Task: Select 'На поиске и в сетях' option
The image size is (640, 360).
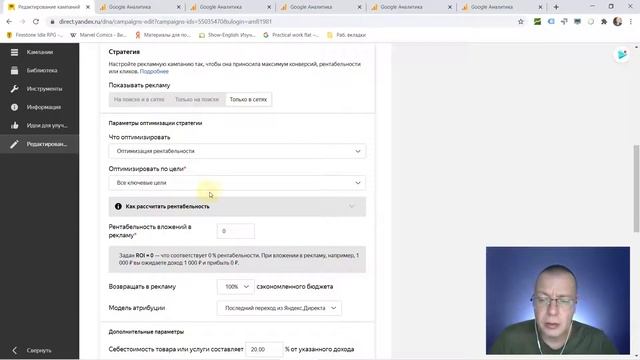Action: pyautogui.click(x=139, y=99)
